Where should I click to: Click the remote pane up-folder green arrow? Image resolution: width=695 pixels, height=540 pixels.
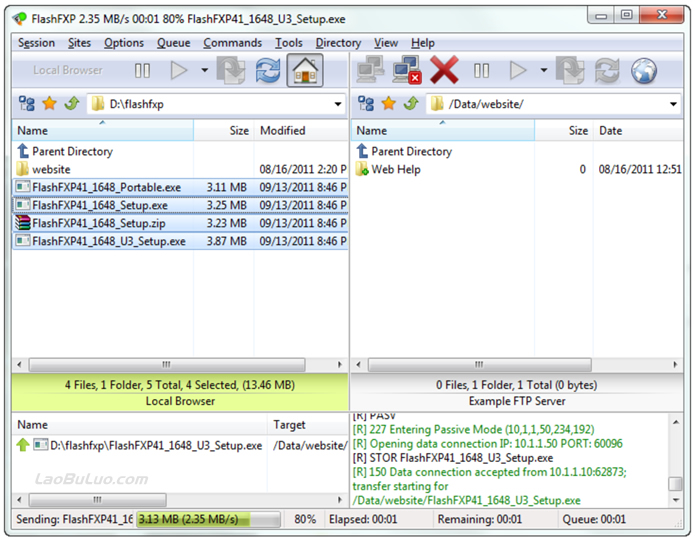(411, 104)
